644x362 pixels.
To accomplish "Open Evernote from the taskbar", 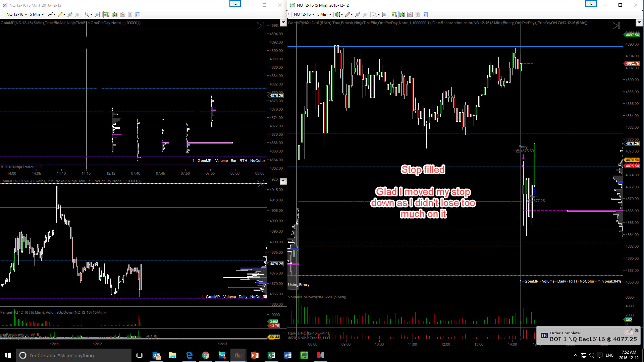I will coord(304,355).
